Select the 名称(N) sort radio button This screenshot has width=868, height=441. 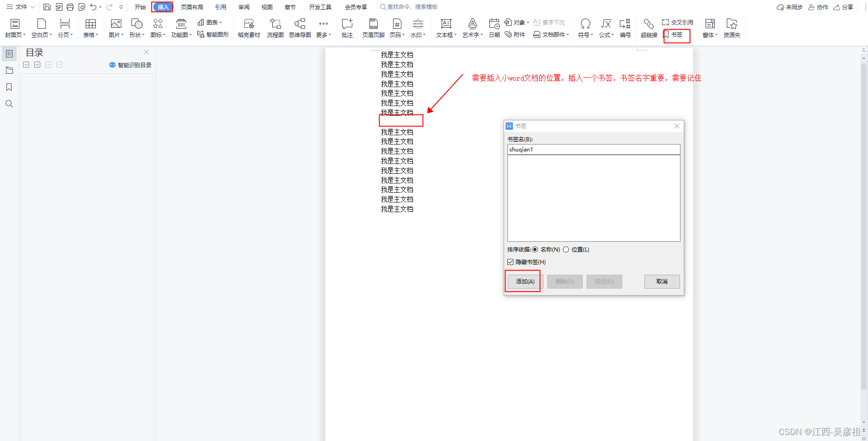pos(535,250)
